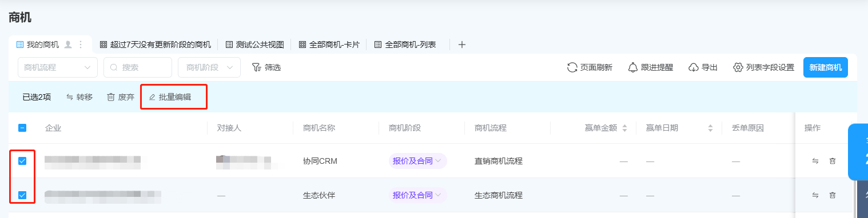
Task: Open the 我的商机 tab
Action: click(x=42, y=45)
